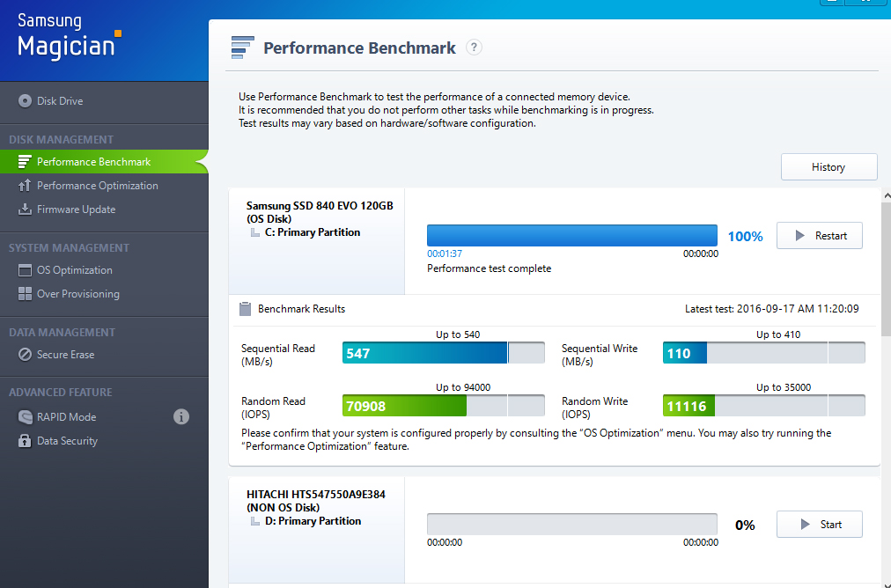Click the Samsung Magician logo
The image size is (891, 588).
[x=70, y=36]
